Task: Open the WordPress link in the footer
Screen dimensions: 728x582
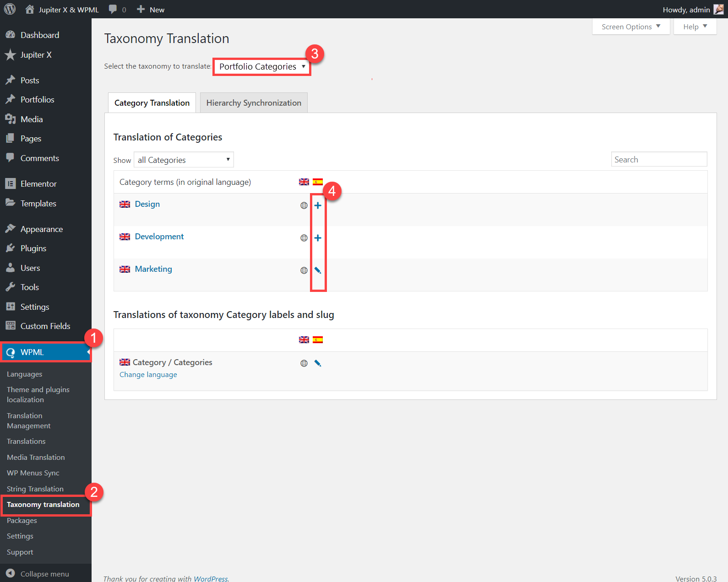Action: click(x=211, y=578)
